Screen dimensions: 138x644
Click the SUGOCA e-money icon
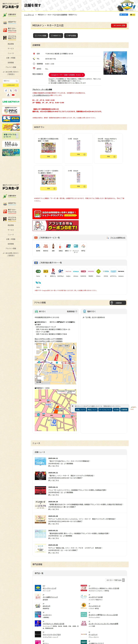pyautogui.click(x=83, y=271)
